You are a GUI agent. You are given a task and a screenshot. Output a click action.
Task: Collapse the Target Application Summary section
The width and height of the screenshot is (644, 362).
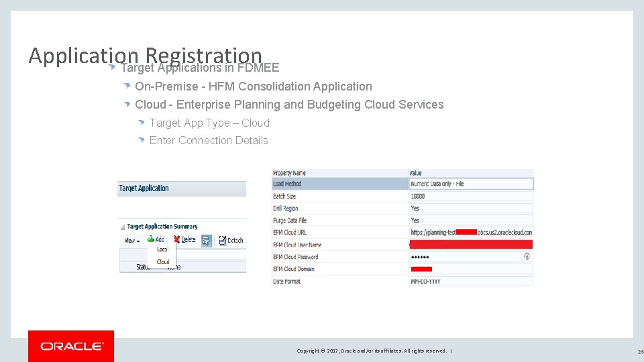point(122,227)
